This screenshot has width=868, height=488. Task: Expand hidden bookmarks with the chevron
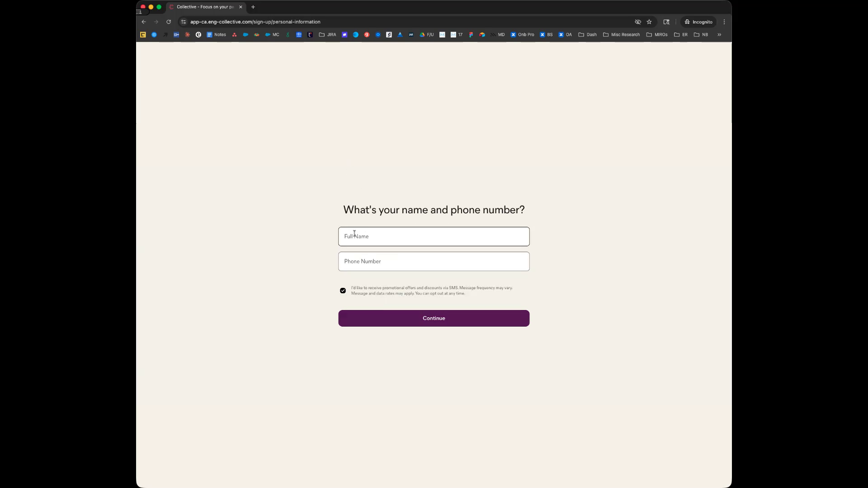(x=719, y=34)
